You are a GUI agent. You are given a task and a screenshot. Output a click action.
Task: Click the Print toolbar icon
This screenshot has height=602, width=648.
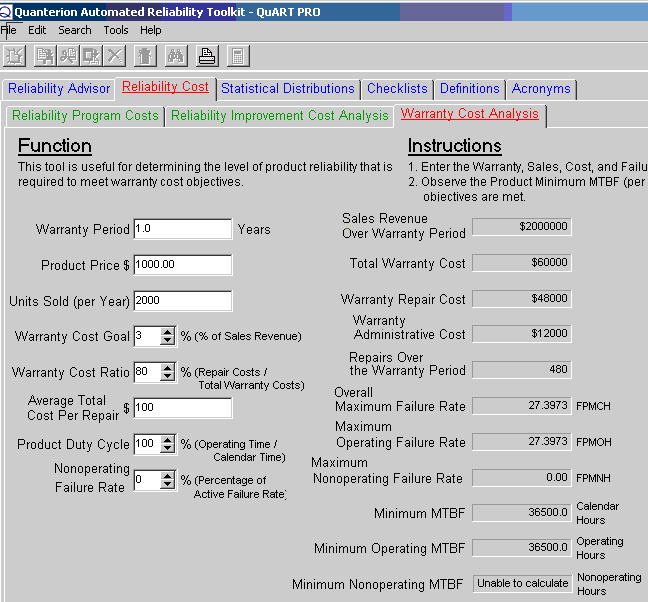(207, 56)
